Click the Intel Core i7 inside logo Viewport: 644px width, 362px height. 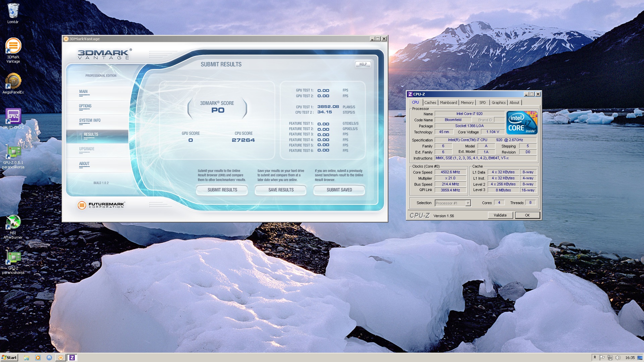pyautogui.click(x=522, y=123)
